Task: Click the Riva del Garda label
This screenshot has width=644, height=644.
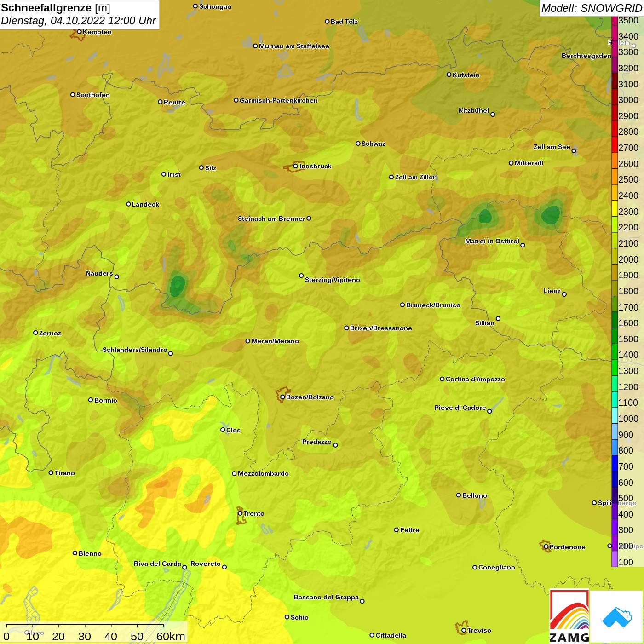Action: [x=157, y=563]
